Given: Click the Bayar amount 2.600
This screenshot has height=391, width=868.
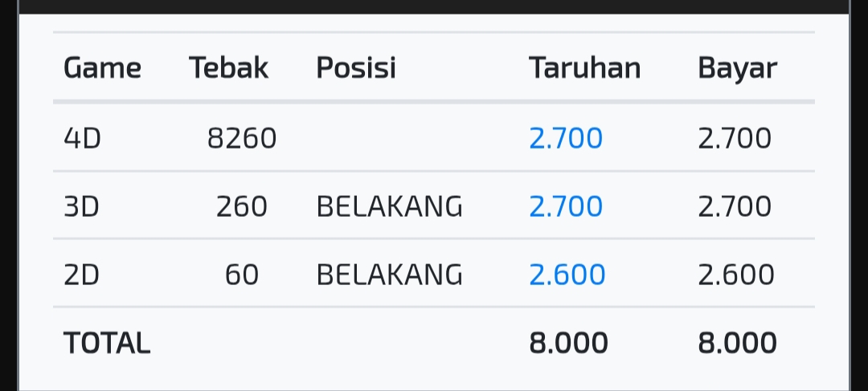Looking at the screenshot, I should 736,275.
